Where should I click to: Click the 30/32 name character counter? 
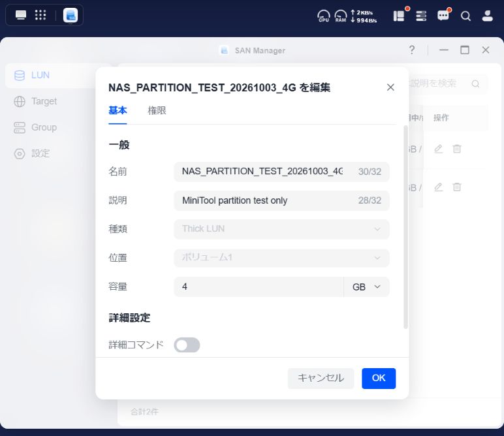click(x=370, y=172)
